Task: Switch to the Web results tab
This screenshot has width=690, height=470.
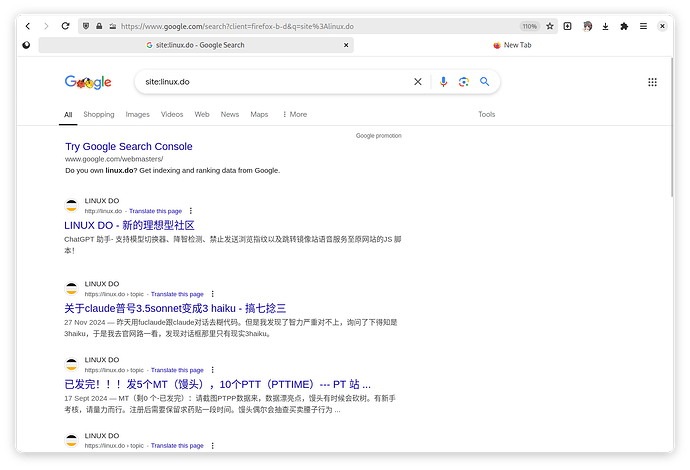Action: 202,114
